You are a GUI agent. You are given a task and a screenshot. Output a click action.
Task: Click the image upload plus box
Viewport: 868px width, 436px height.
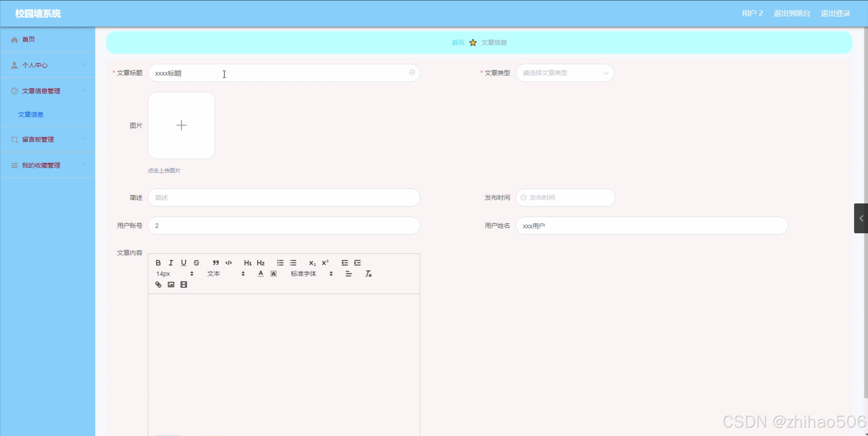tap(181, 125)
